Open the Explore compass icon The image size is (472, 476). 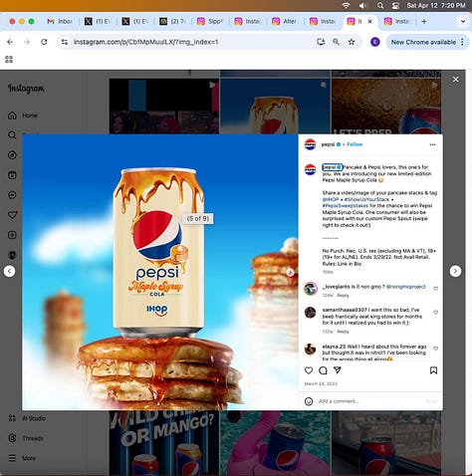(x=12, y=155)
